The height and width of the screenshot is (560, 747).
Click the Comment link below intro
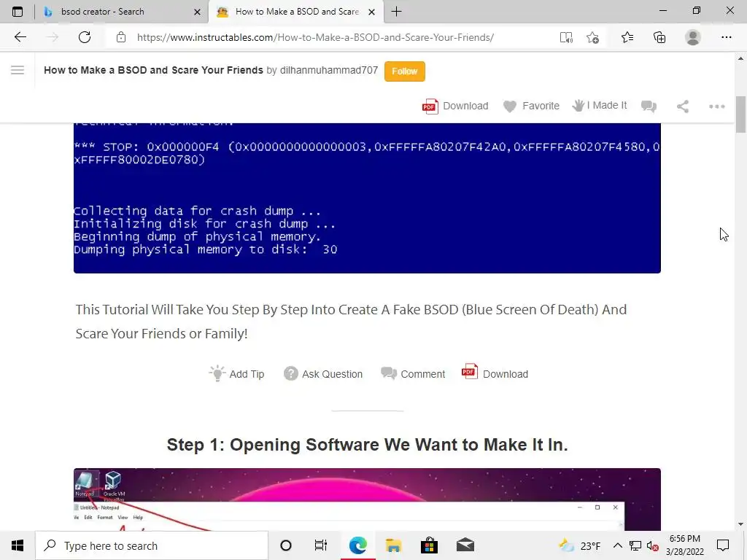pyautogui.click(x=413, y=374)
